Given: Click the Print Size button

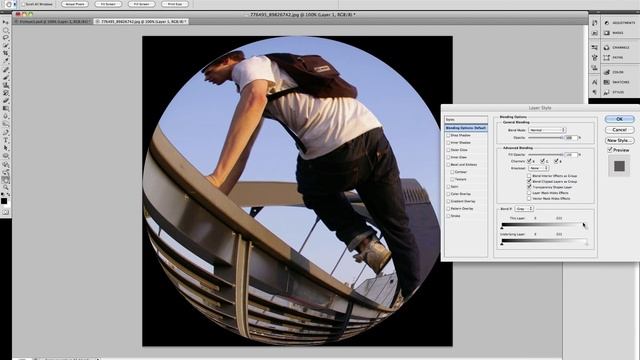Looking at the screenshot, I should [175, 4].
